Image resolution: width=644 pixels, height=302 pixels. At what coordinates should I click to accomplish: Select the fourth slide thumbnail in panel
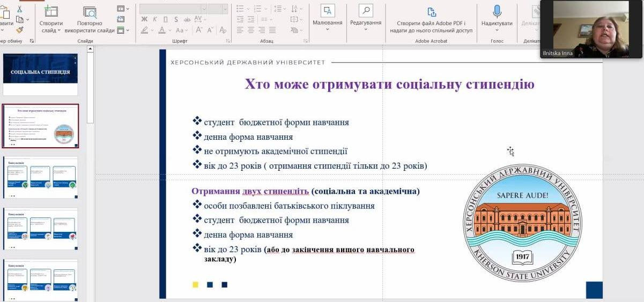tap(41, 229)
